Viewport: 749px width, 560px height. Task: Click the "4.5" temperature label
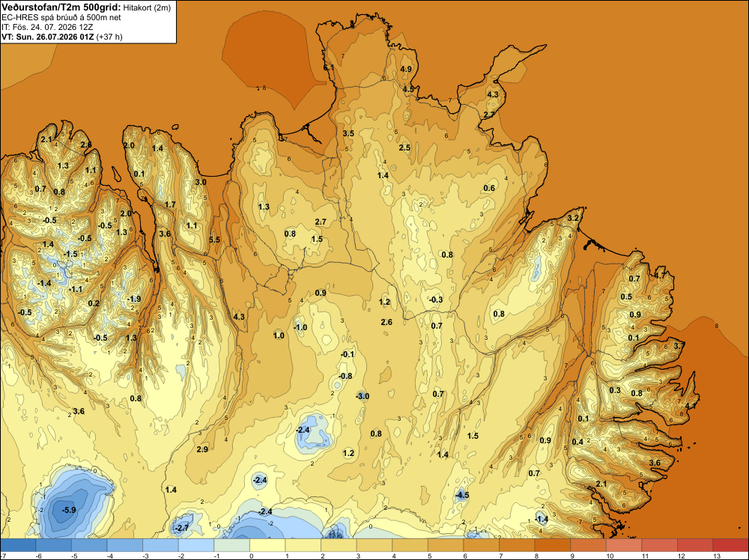tap(408, 89)
